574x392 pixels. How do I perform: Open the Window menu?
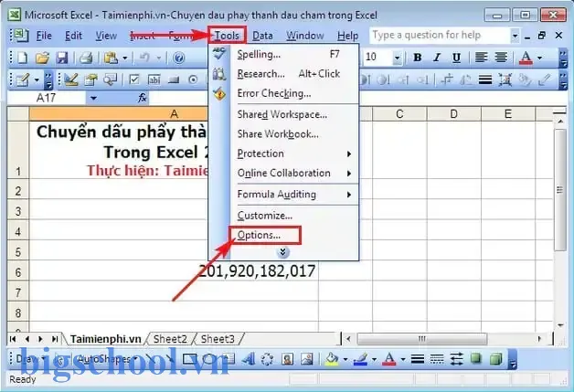[305, 36]
